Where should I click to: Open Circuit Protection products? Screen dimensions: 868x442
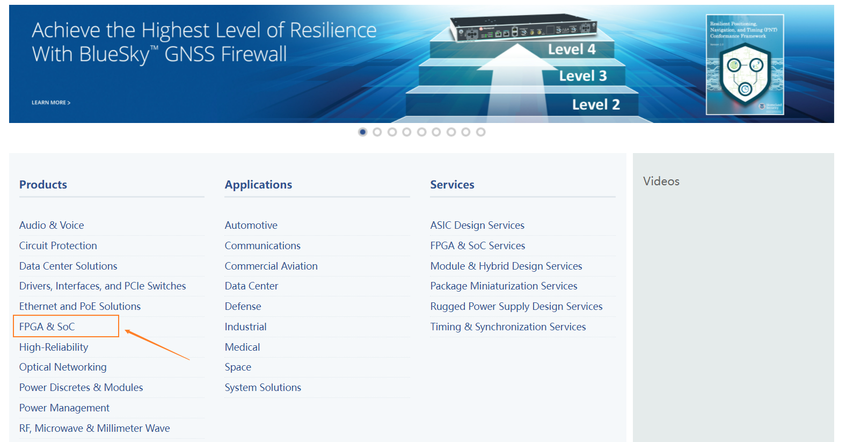(58, 246)
